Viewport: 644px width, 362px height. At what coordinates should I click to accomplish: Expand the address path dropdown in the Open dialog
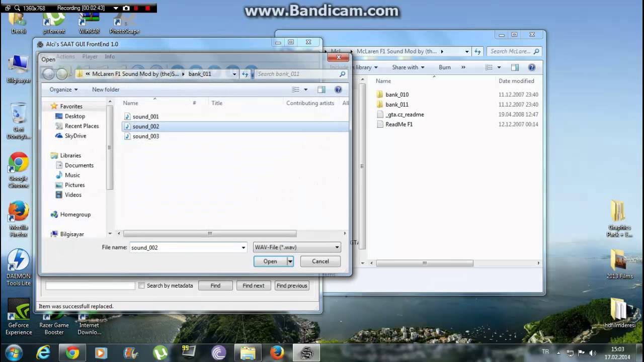tap(234, 74)
